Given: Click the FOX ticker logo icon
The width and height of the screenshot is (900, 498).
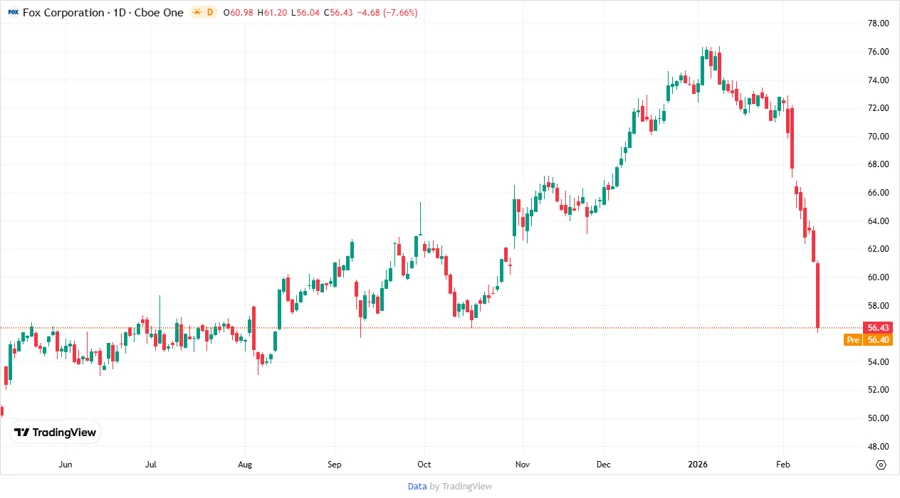Looking at the screenshot, I should pyautogui.click(x=13, y=12).
